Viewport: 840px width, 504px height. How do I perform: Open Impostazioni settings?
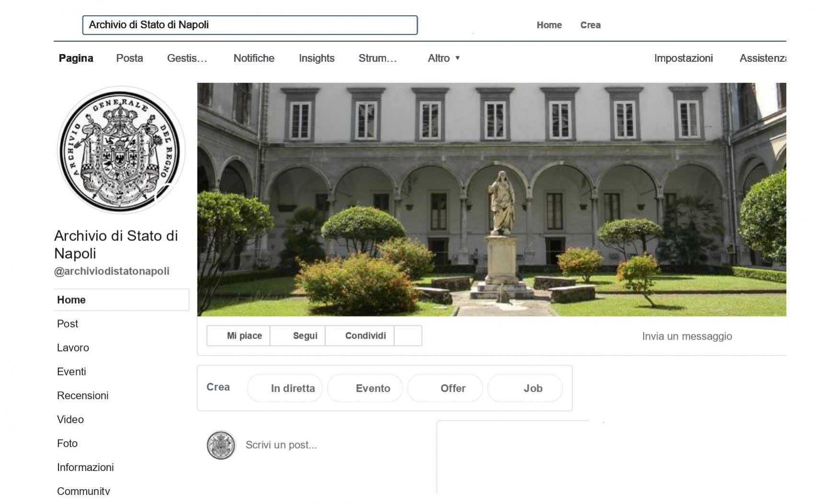coord(683,58)
